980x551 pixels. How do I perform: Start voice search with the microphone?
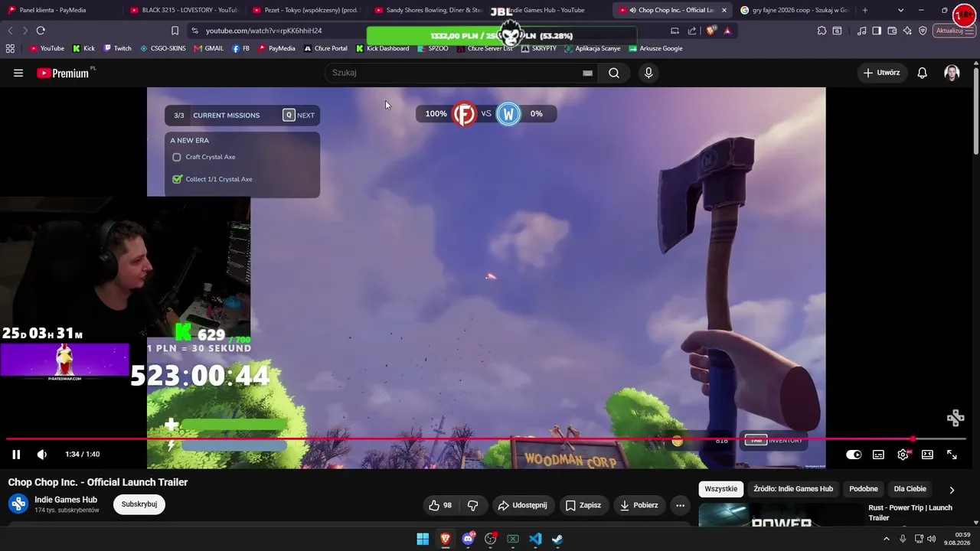pyautogui.click(x=648, y=73)
